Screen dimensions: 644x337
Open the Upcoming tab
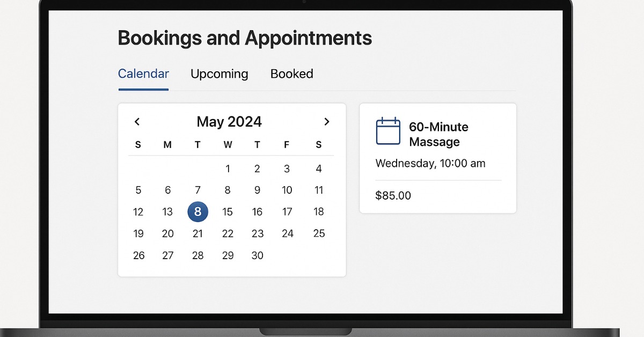tap(219, 74)
